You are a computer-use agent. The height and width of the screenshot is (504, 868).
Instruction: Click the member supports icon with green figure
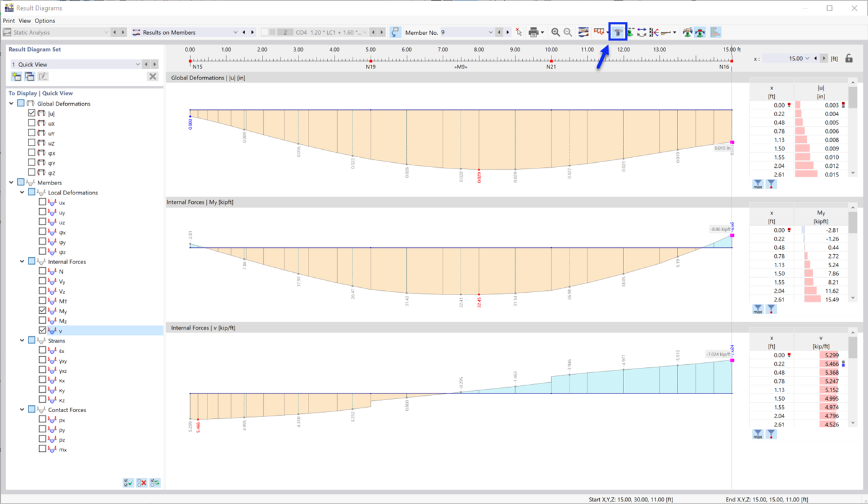630,32
